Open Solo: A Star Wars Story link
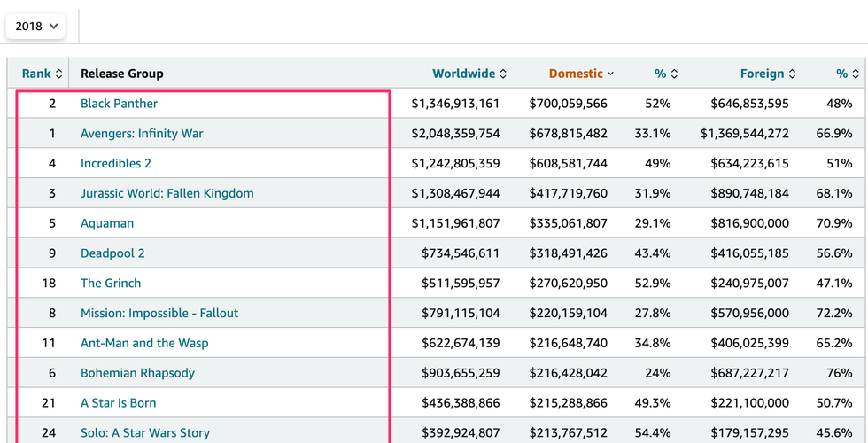The height and width of the screenshot is (443, 868). [145, 432]
